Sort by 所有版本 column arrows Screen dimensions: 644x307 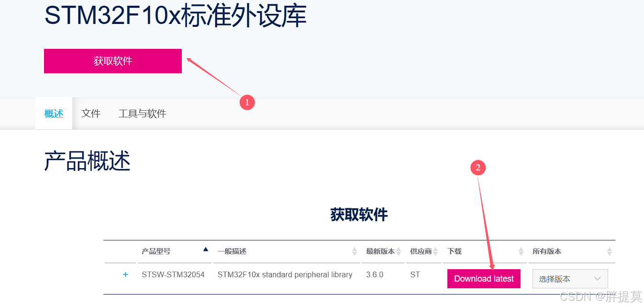pyautogui.click(x=610, y=251)
